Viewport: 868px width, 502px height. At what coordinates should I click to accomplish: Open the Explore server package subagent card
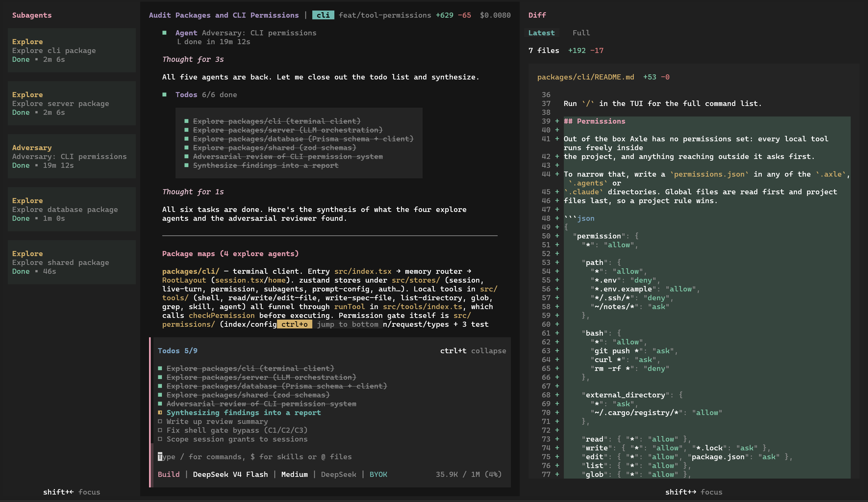(x=72, y=103)
